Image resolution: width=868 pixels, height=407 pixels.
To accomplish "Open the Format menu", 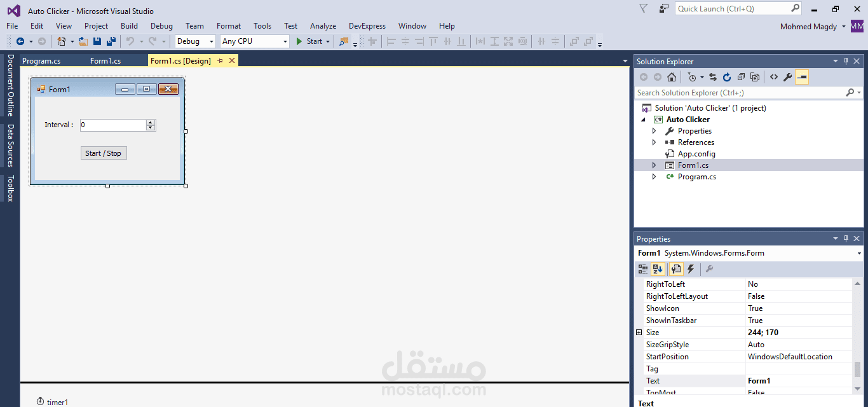I will 229,26.
